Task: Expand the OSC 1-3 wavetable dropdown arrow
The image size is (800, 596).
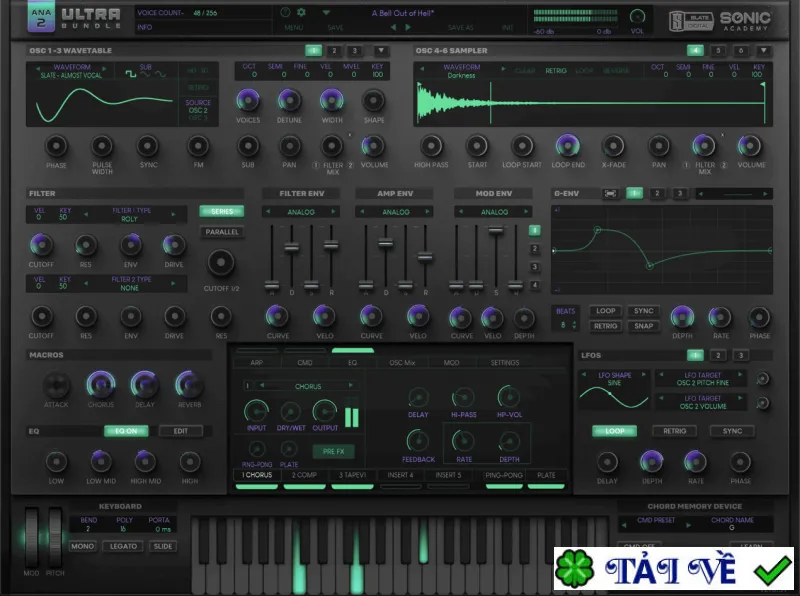Action: click(x=381, y=51)
